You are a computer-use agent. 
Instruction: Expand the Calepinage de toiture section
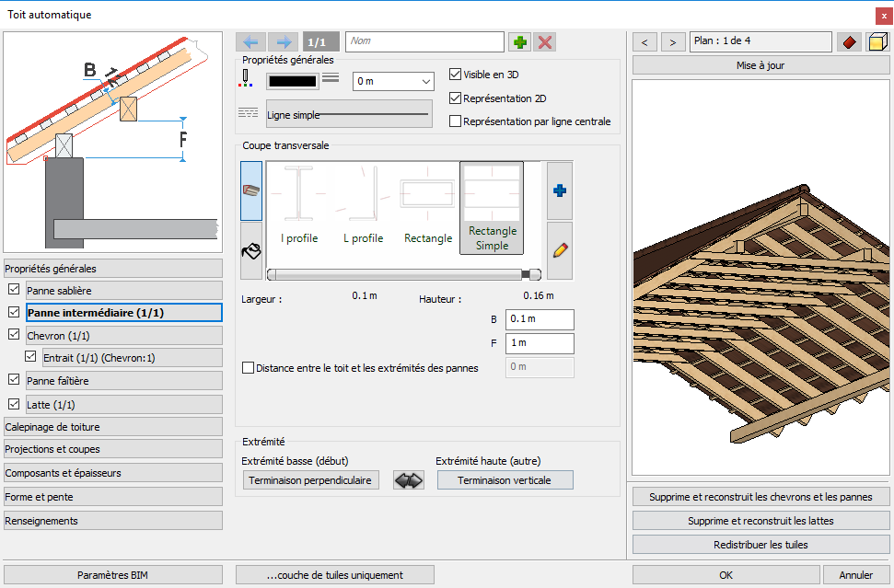click(x=113, y=427)
